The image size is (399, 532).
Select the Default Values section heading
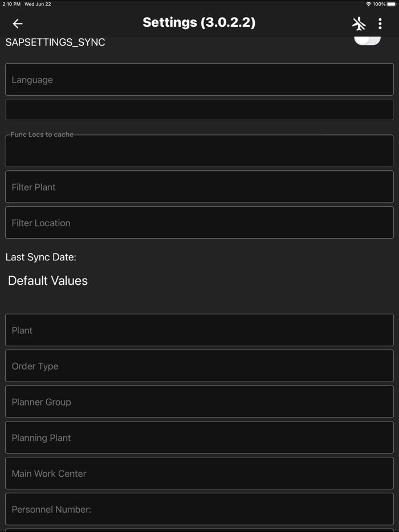tap(47, 280)
